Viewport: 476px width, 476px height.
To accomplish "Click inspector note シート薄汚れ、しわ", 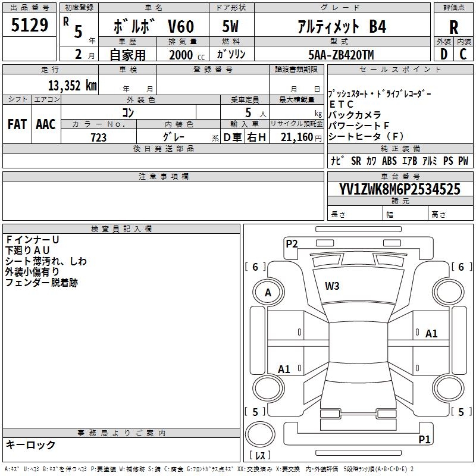I will [46, 261].
